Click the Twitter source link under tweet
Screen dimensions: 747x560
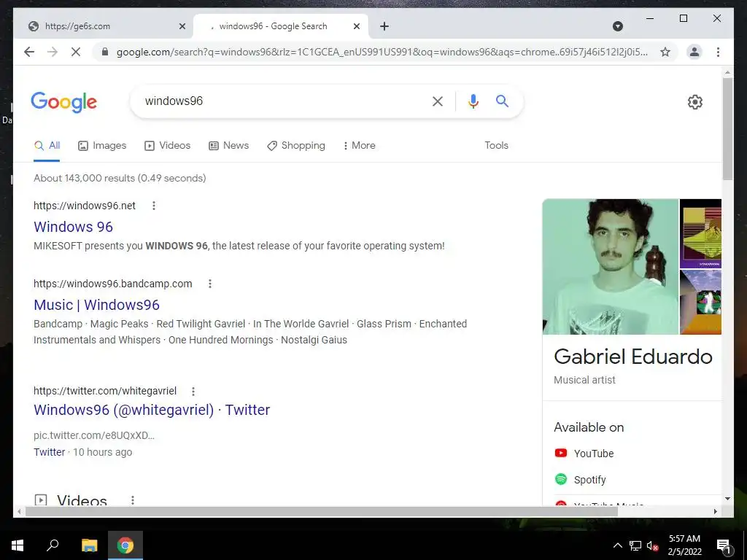pos(49,452)
